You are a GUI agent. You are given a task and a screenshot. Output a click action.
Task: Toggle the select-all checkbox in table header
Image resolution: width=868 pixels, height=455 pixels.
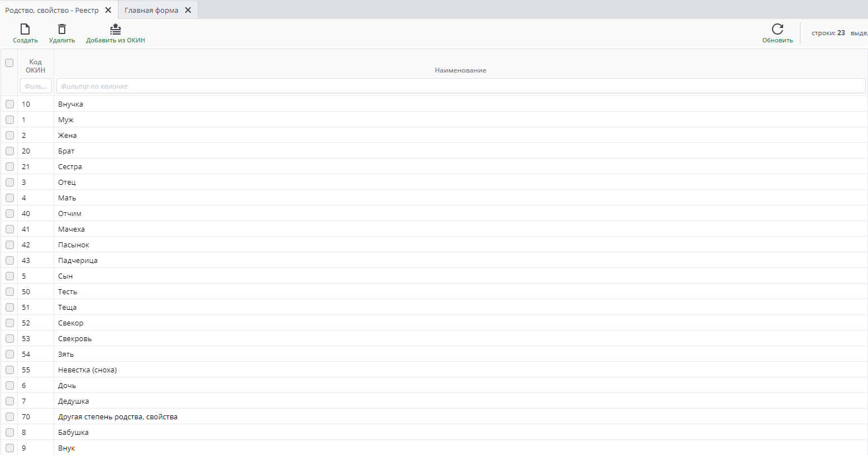coord(9,63)
